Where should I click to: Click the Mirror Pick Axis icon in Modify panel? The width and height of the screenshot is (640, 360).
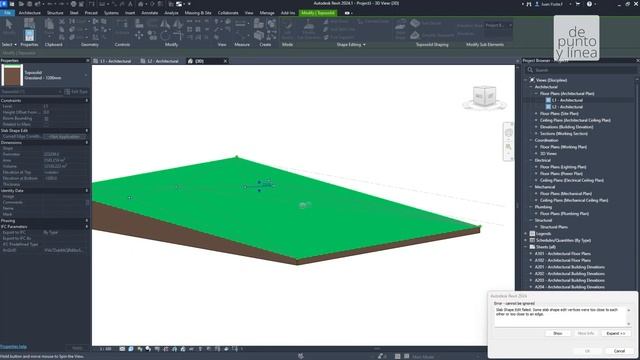pos(165,24)
